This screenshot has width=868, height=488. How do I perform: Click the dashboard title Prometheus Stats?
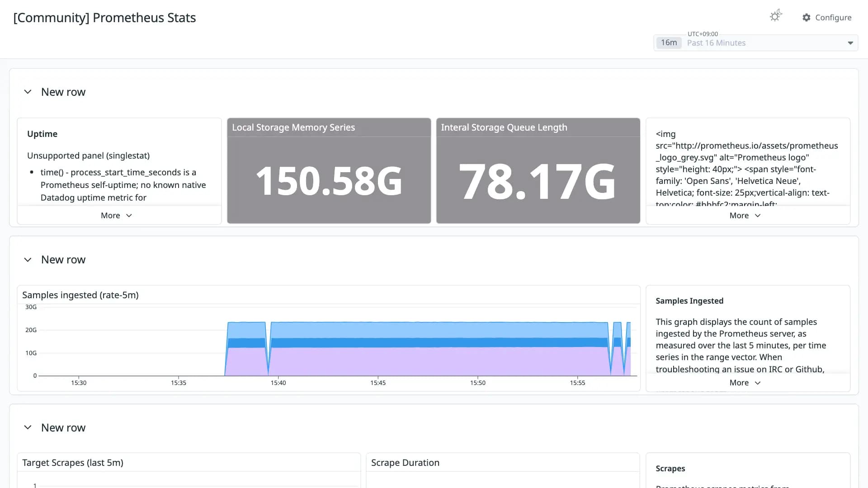tap(104, 18)
